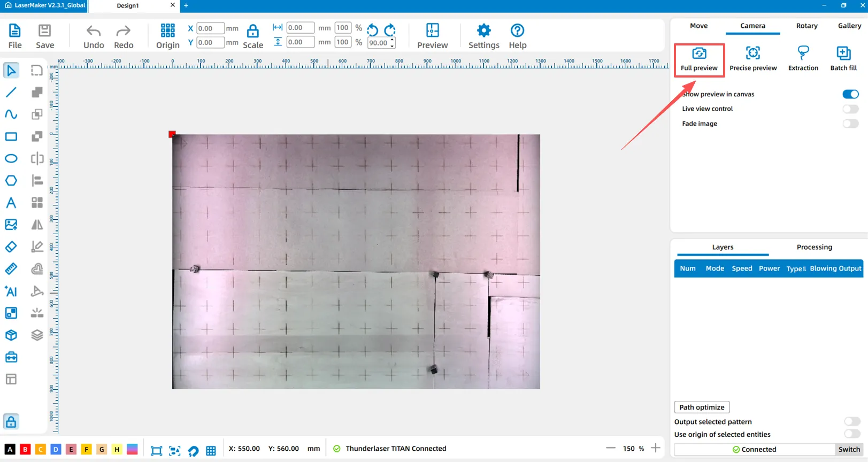The image size is (868, 462).
Task: Switch to the Rotary tab
Action: [x=806, y=26]
